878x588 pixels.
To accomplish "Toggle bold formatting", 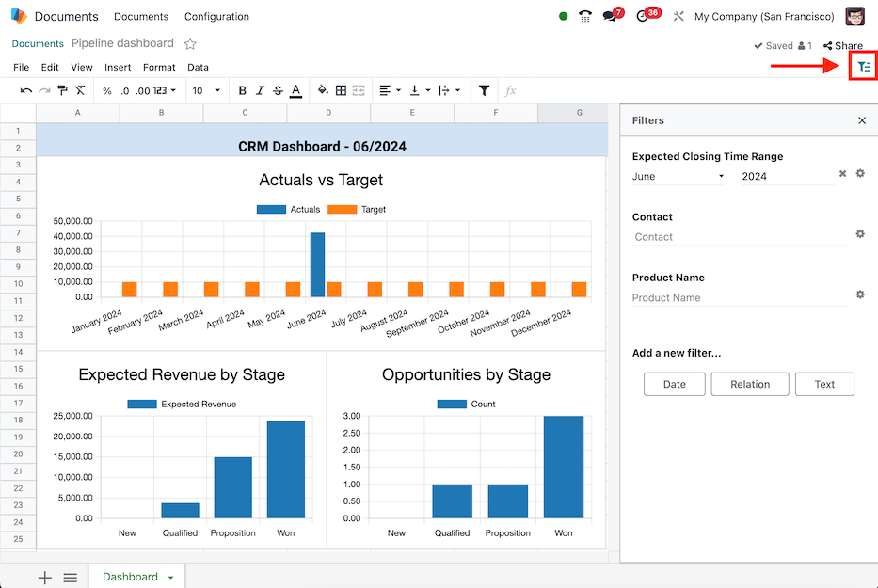I will (x=242, y=91).
